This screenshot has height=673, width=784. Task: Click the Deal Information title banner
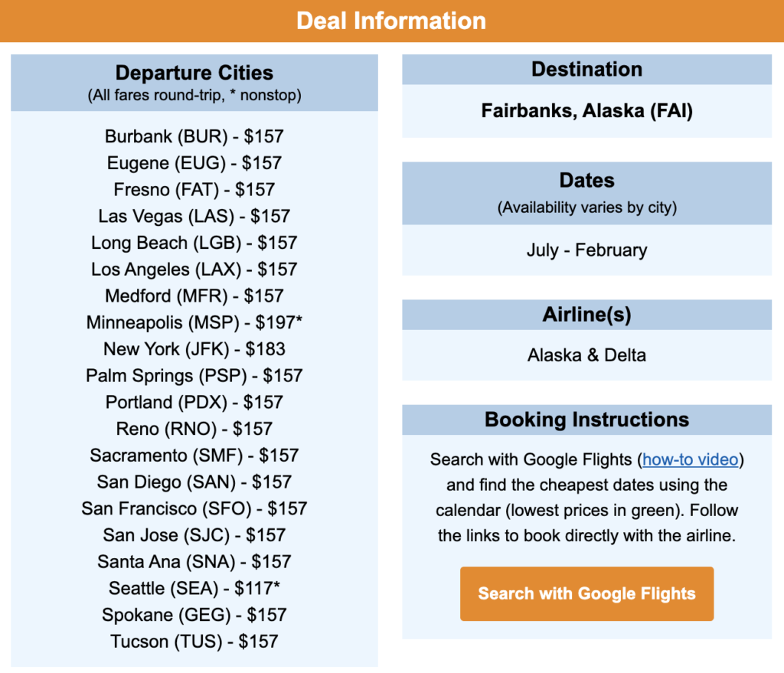[392, 21]
